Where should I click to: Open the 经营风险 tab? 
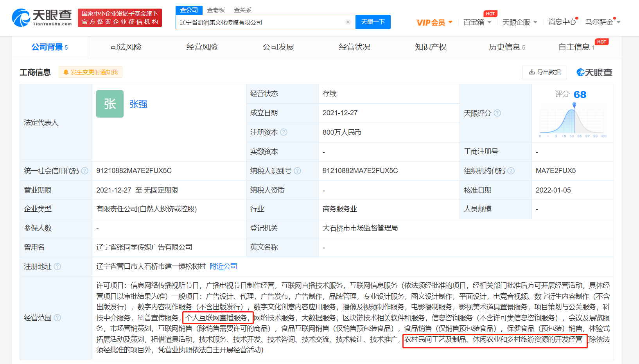202,47
